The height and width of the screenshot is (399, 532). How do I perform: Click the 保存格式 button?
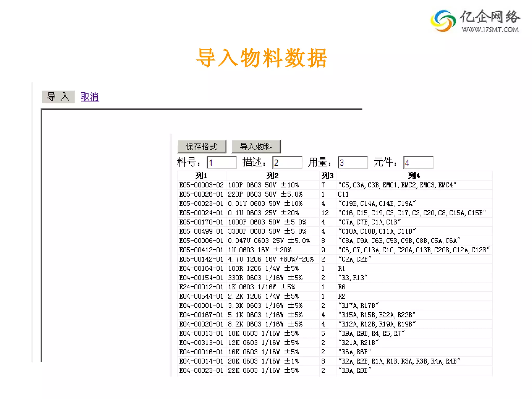pyautogui.click(x=202, y=147)
